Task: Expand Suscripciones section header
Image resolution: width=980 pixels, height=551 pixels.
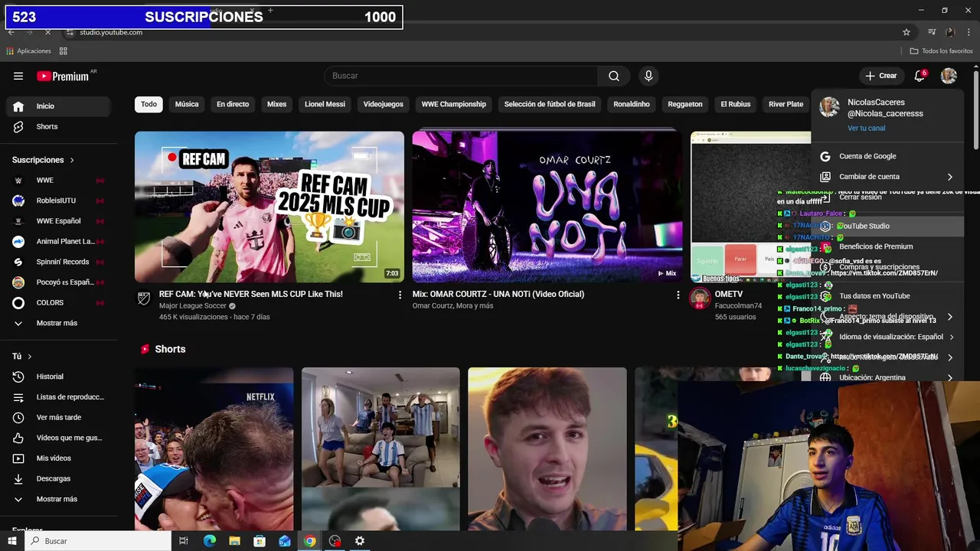Action: [x=44, y=160]
